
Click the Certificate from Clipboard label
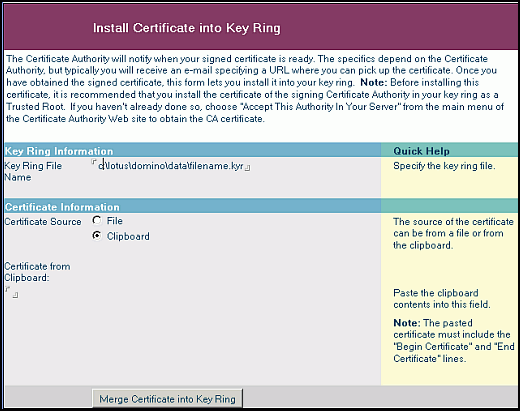tap(37, 272)
